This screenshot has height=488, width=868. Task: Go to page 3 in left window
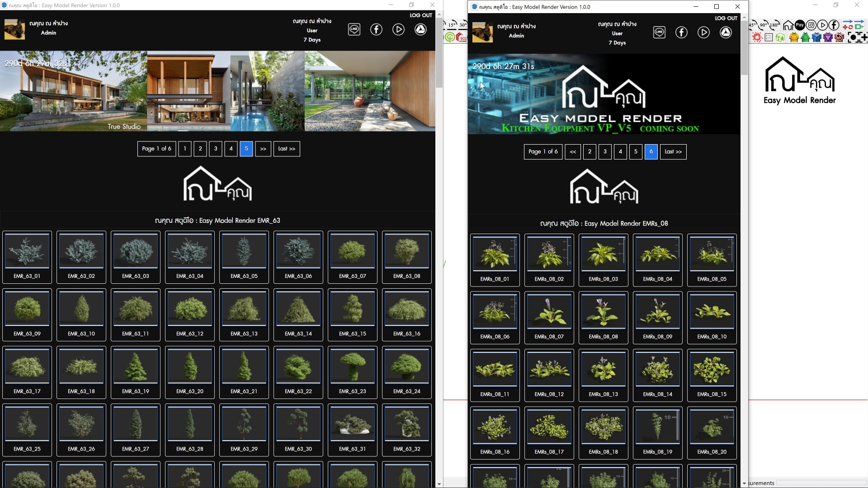point(216,149)
